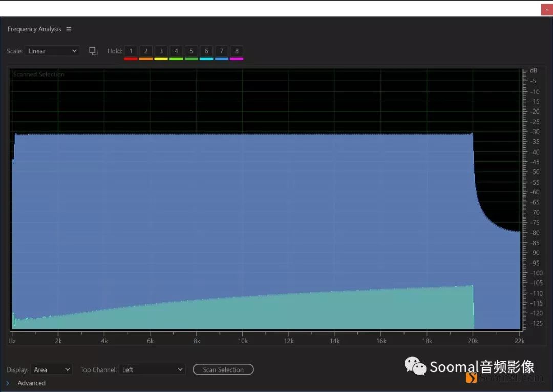This screenshot has width=553, height=392.
Task: Toggle Hold button 4
Action: click(176, 51)
